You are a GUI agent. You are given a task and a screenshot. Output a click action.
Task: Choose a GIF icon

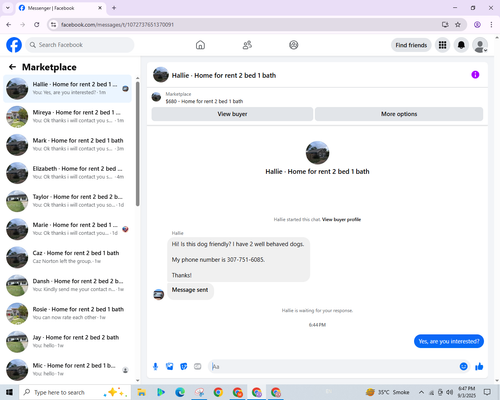[198, 367]
